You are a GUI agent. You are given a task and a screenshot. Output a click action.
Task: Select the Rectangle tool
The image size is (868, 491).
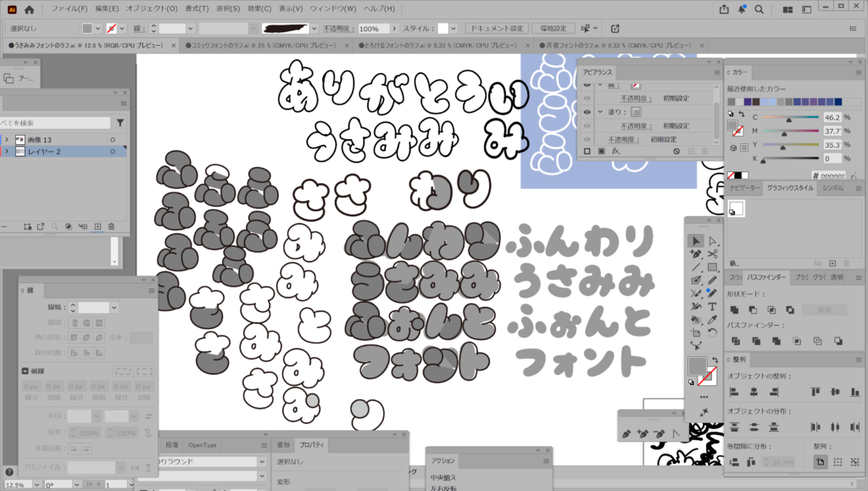(712, 267)
